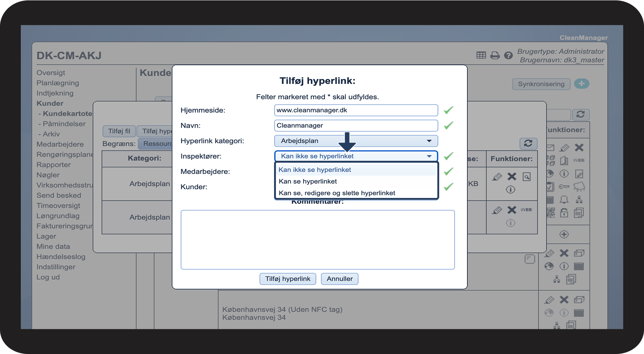This screenshot has width=644, height=354.
Task: Click the Synkronisering button
Action: 541,84
